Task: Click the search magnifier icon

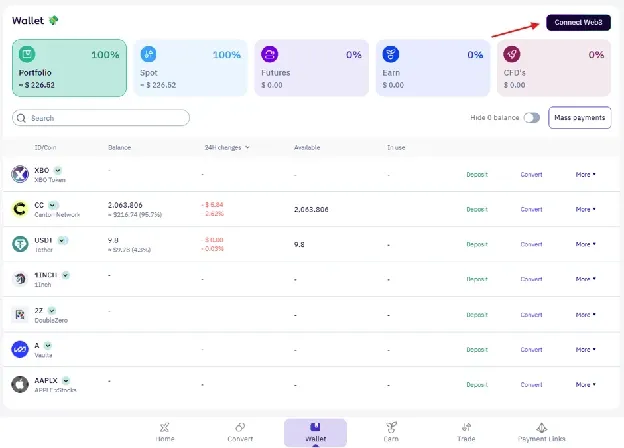Action: click(21, 118)
